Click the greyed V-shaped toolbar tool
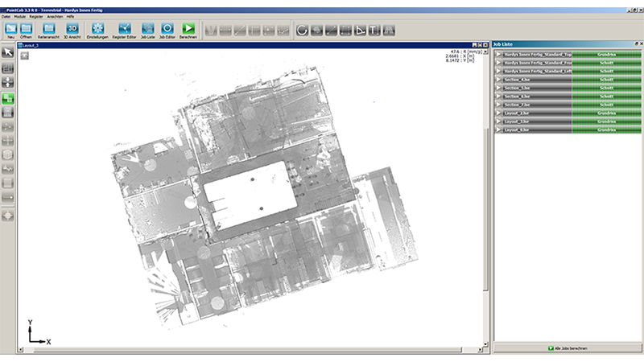This screenshot has width=644, height=362. (211, 30)
